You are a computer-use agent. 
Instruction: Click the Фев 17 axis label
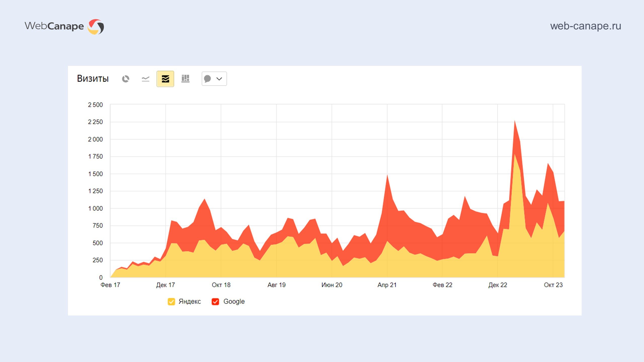pyautogui.click(x=110, y=285)
